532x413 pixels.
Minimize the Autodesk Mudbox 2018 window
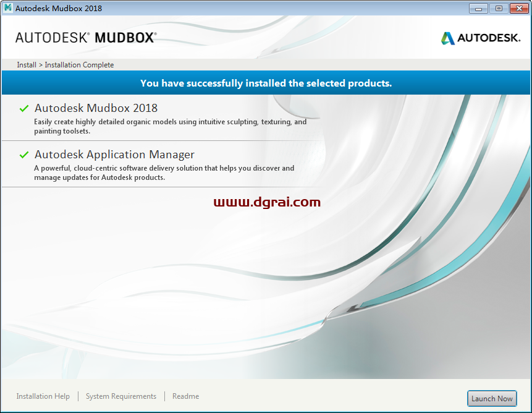pos(478,9)
